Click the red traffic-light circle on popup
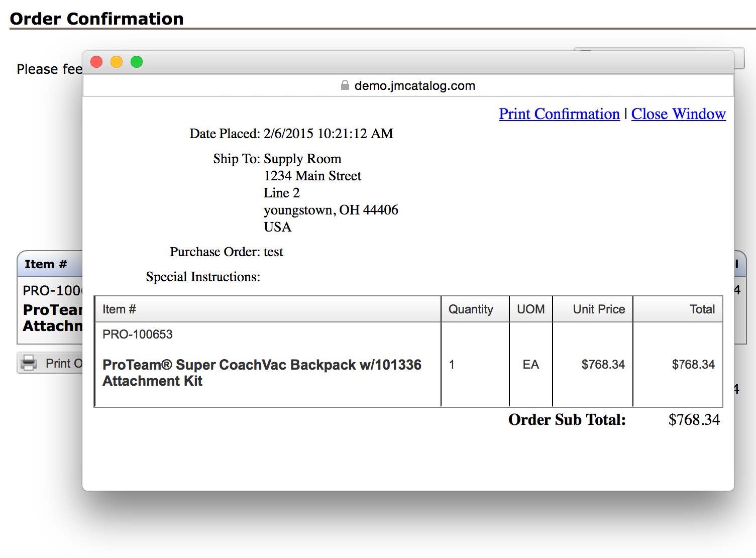The image size is (756, 558). [x=96, y=62]
